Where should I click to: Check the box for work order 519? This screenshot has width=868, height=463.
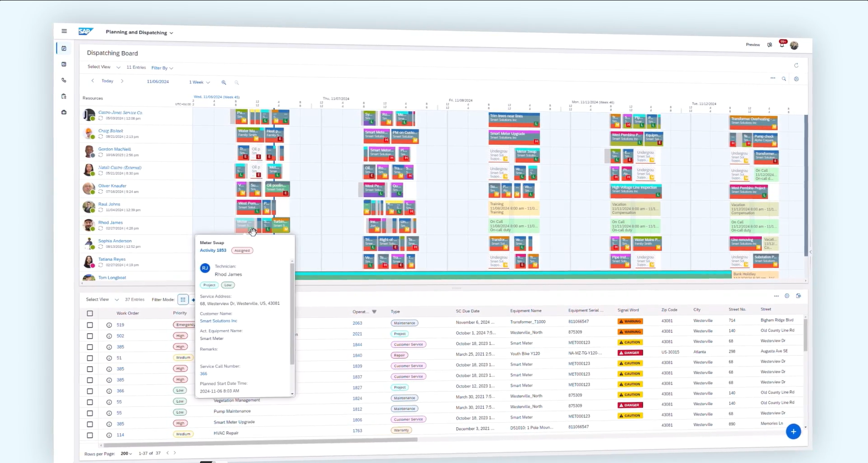(90, 325)
